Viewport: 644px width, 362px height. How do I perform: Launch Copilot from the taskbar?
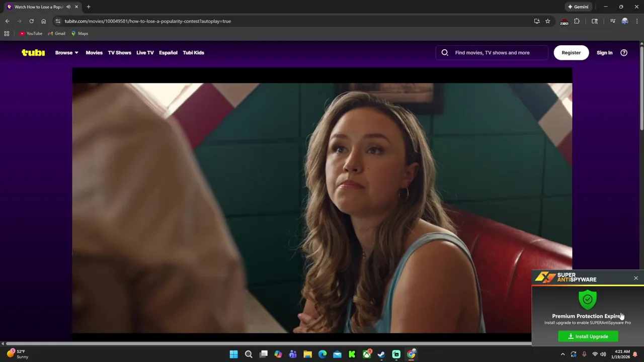tap(278, 354)
